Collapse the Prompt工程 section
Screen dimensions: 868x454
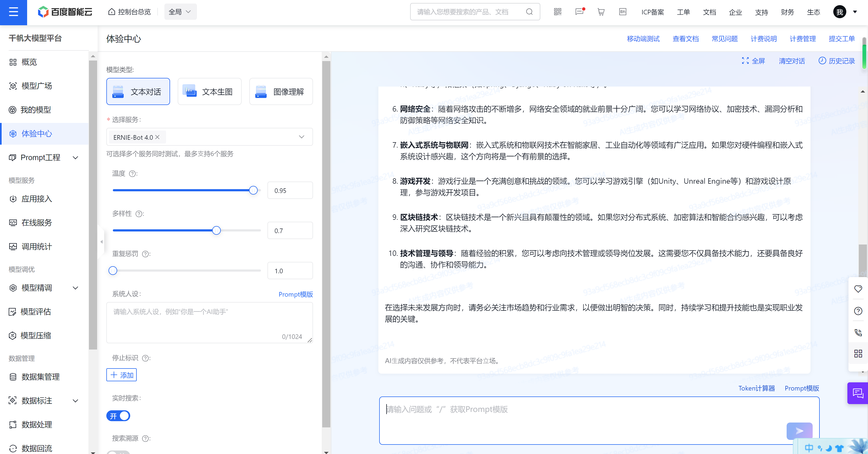pyautogui.click(x=75, y=157)
